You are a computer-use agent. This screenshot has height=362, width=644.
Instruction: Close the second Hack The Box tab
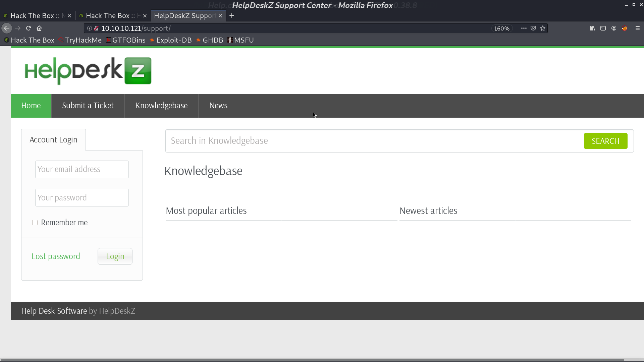pyautogui.click(x=145, y=16)
